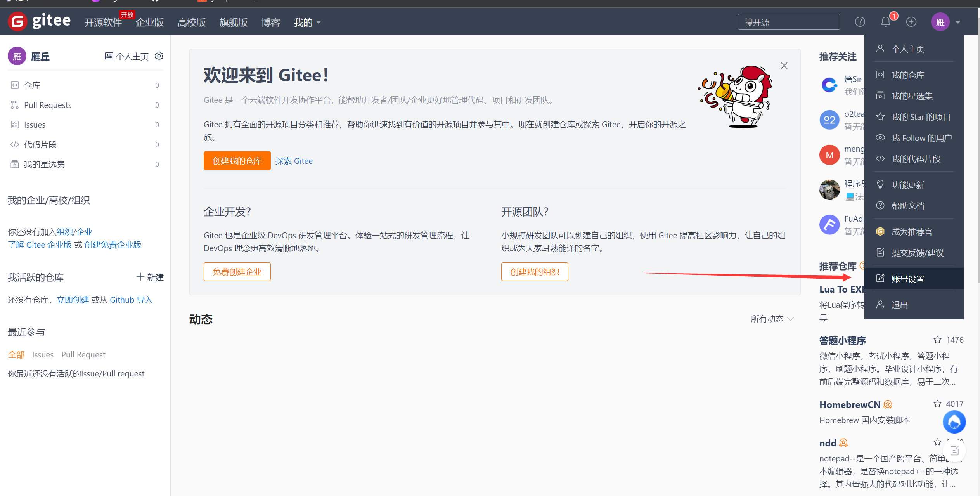The width and height of the screenshot is (980, 496).
Task: Click the red M recommended user avatar
Action: (x=829, y=155)
